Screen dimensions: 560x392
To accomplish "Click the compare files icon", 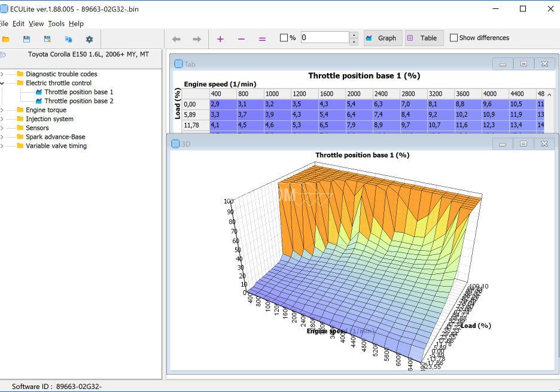I will pos(68,39).
